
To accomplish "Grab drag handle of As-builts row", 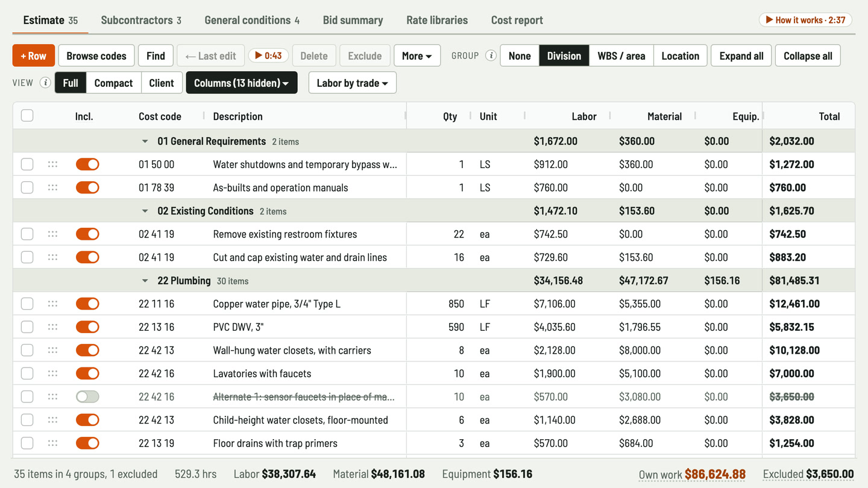I will tap(52, 187).
